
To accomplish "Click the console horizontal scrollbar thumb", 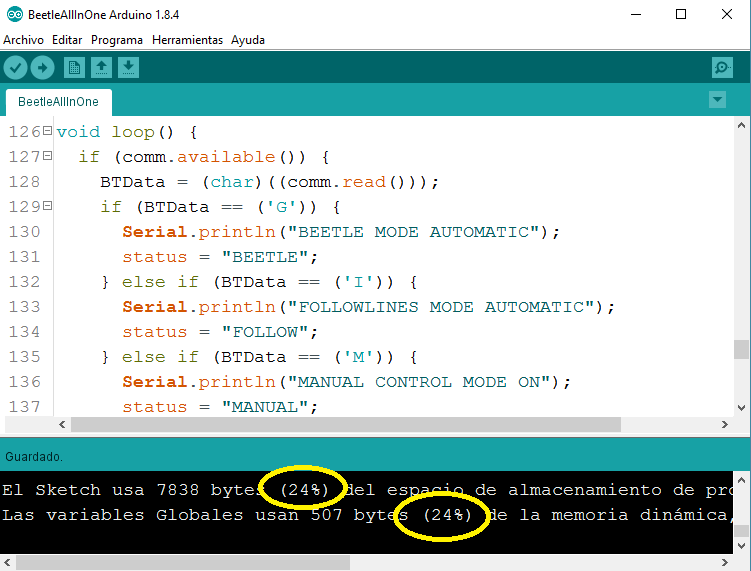I will [183, 562].
